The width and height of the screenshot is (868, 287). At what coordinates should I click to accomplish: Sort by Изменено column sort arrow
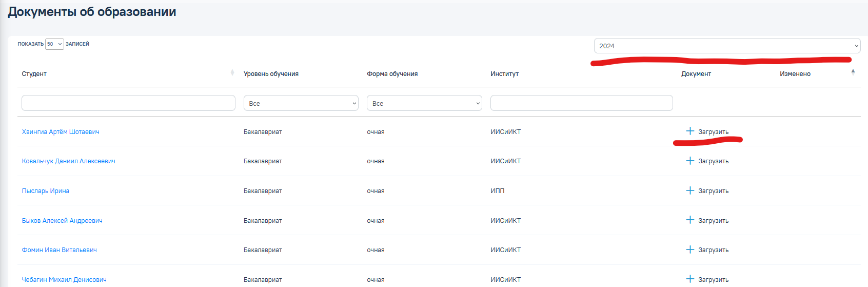[853, 72]
